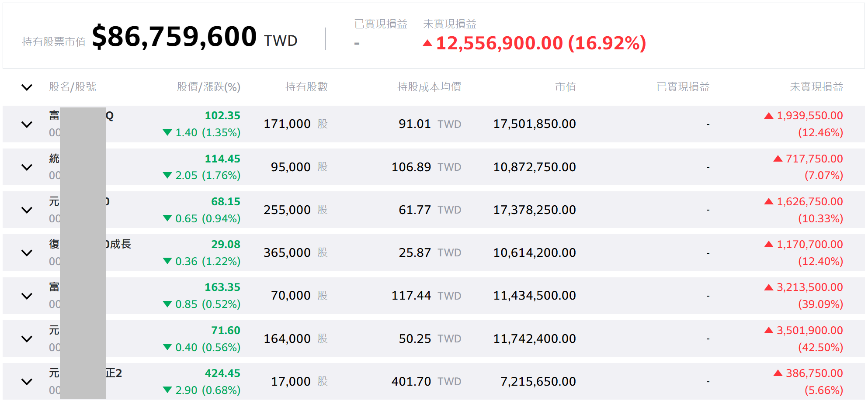Expand the 正2 holding row chevron
Viewport: 868px width, 404px height.
click(27, 382)
